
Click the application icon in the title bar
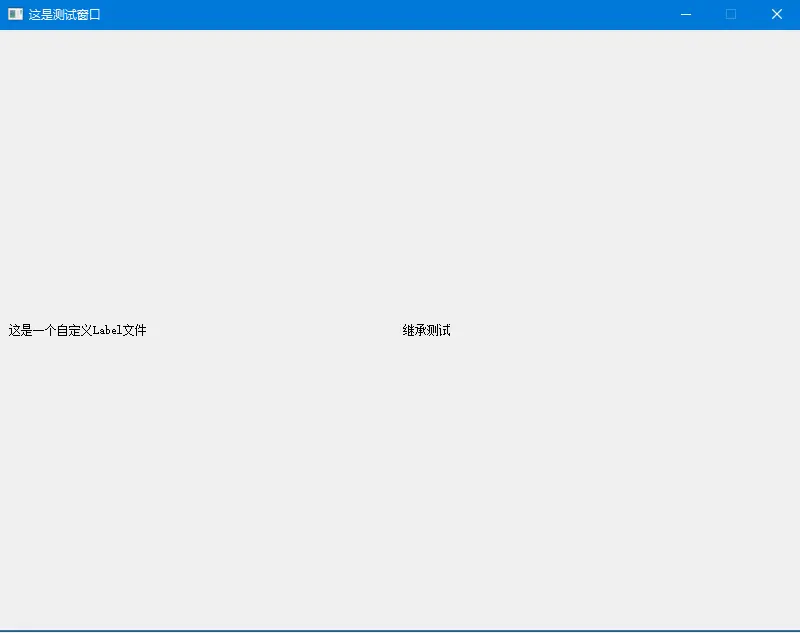tap(14, 14)
